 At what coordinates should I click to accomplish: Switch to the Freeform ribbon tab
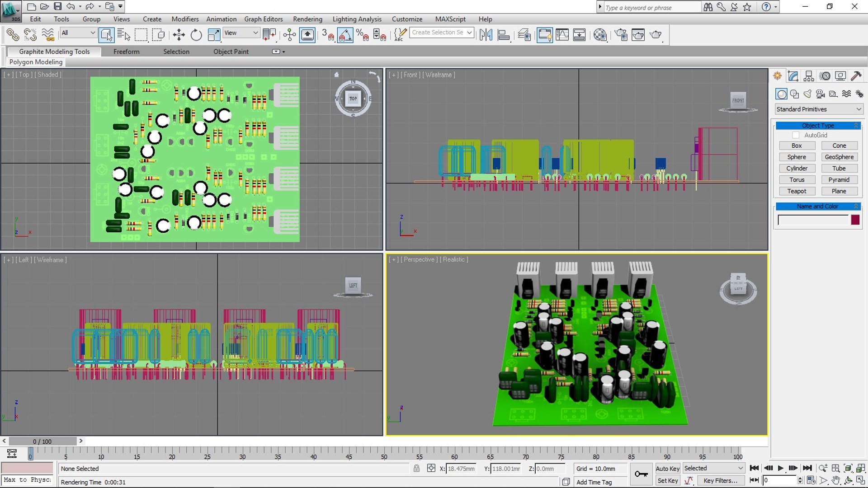[126, 52]
